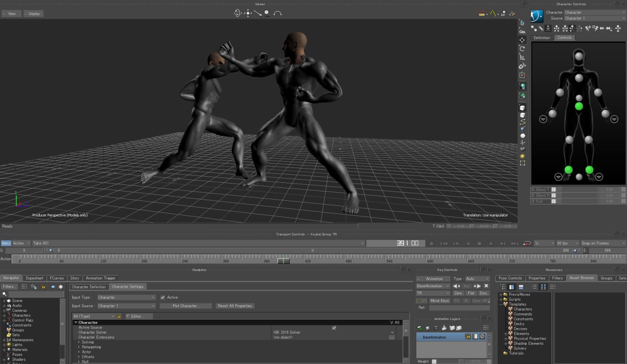Screen dimensions: 627x364
Task: Select the full-body keying icon in Character Controls
Action: [549, 29]
